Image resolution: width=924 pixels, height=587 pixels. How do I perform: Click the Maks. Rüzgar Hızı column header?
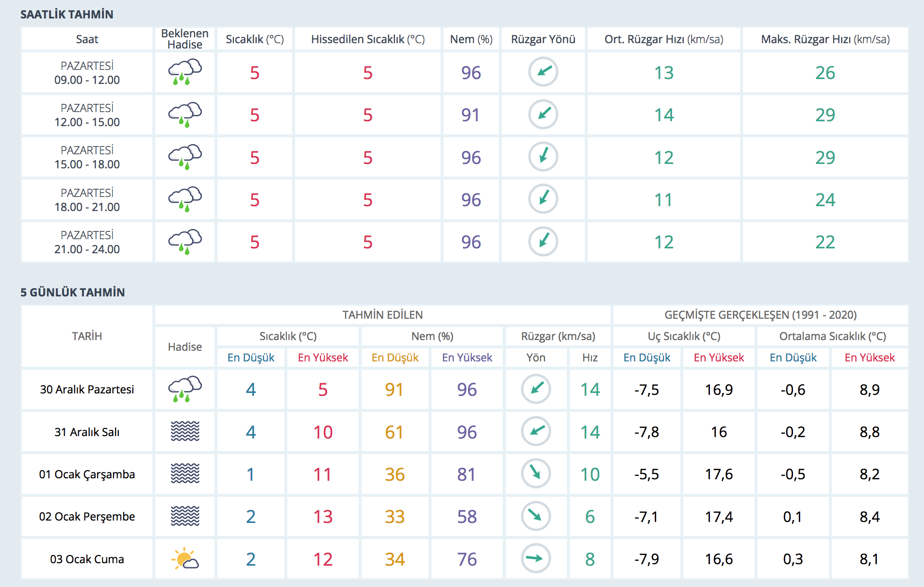point(825,39)
